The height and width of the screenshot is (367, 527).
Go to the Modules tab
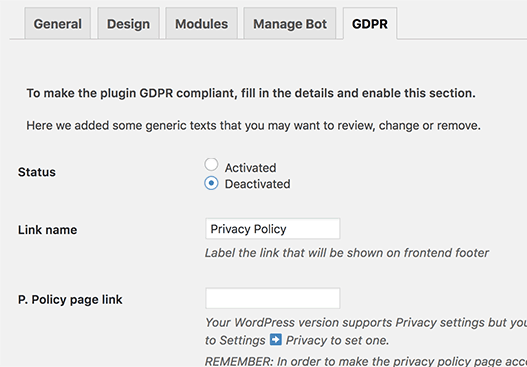(201, 24)
